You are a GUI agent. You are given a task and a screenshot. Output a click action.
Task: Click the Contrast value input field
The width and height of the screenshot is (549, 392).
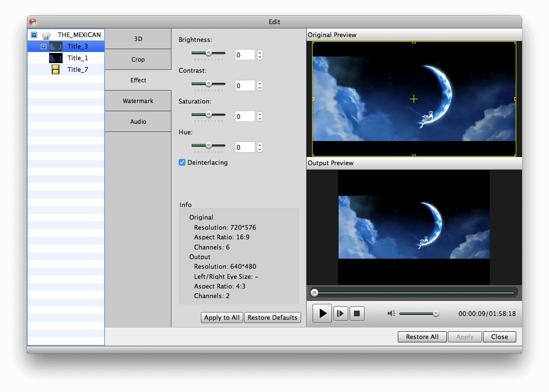click(245, 86)
